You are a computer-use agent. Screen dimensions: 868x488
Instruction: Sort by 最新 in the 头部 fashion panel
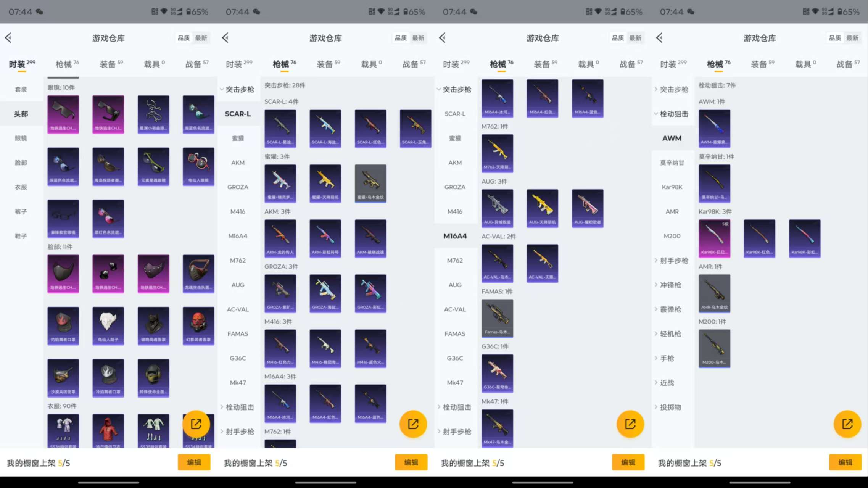(x=201, y=38)
